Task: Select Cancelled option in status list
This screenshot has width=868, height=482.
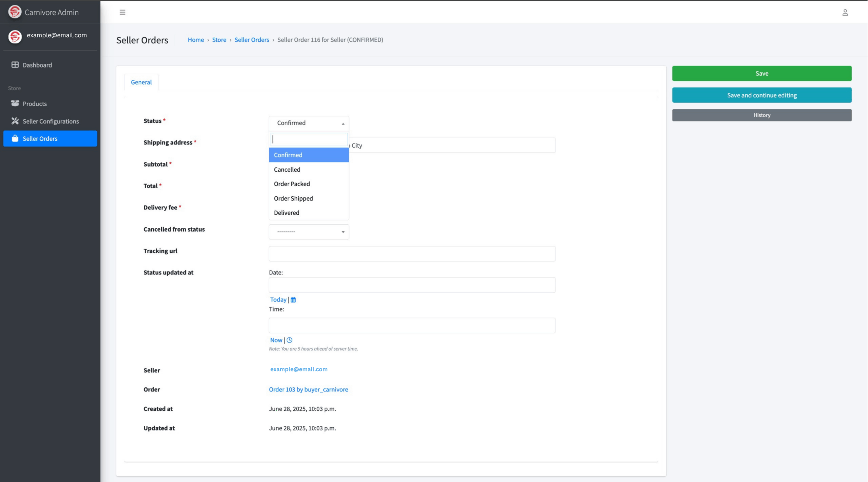Action: tap(309, 170)
